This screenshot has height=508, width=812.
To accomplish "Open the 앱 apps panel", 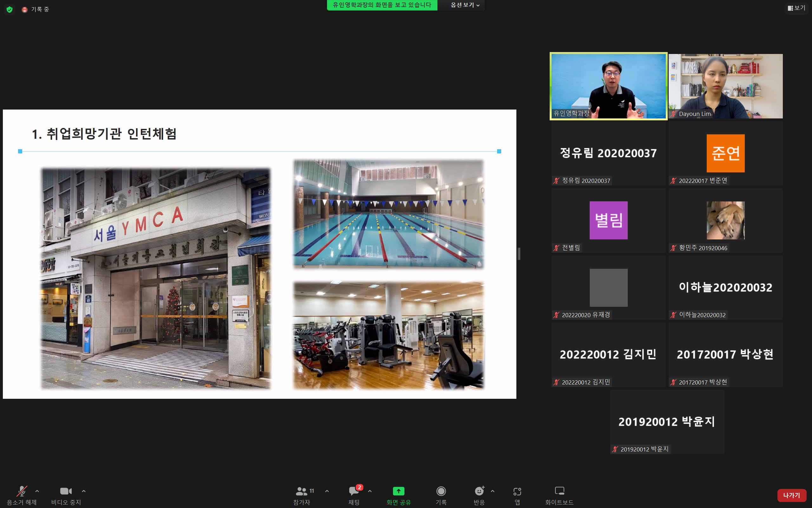I will click(x=517, y=495).
